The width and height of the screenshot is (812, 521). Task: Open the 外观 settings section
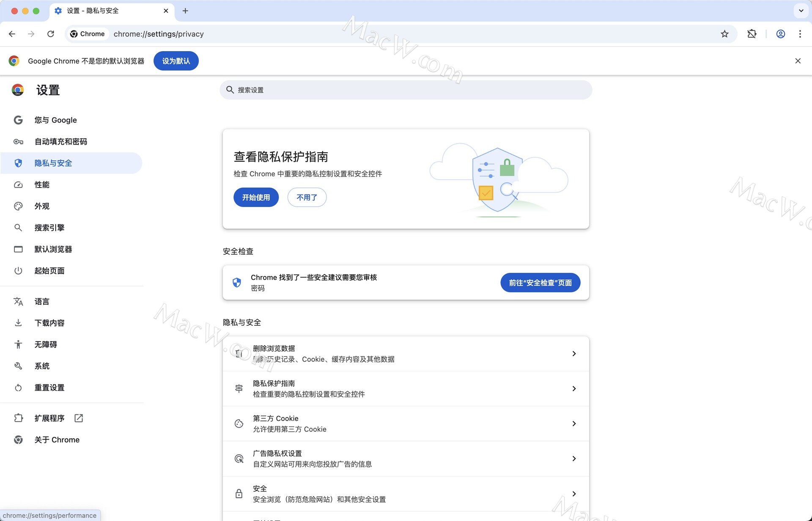71,206
